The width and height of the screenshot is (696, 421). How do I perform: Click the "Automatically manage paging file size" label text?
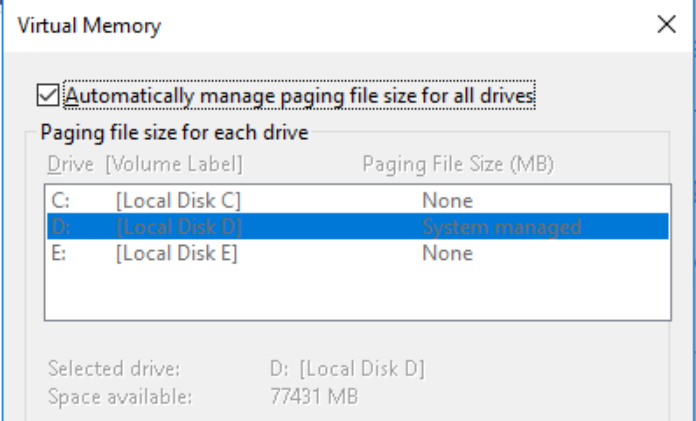300,95
